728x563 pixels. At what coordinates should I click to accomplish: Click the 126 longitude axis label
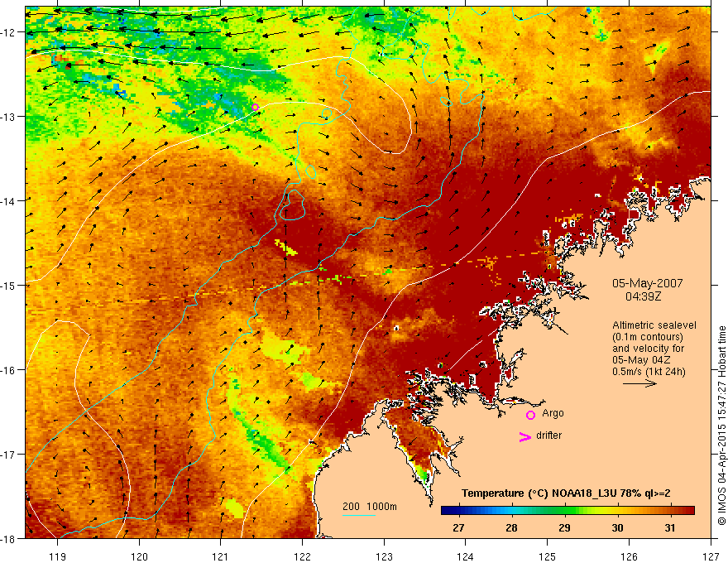coord(629,556)
